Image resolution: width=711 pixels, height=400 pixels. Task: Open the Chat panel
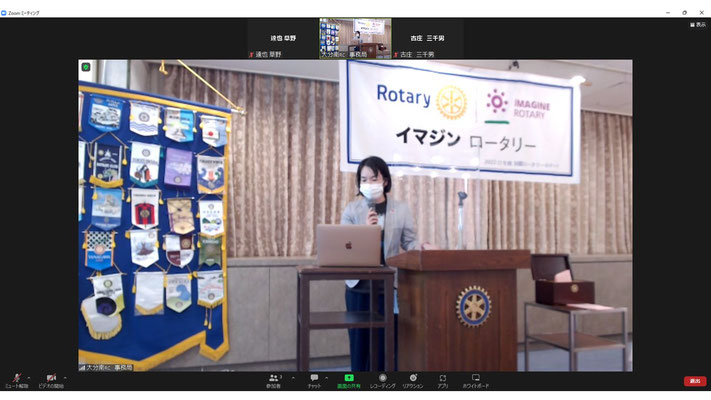[x=314, y=381]
